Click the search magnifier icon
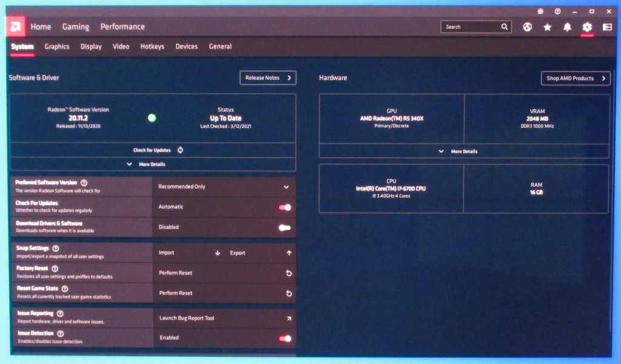Image resolution: width=621 pixels, height=364 pixels. [x=504, y=27]
